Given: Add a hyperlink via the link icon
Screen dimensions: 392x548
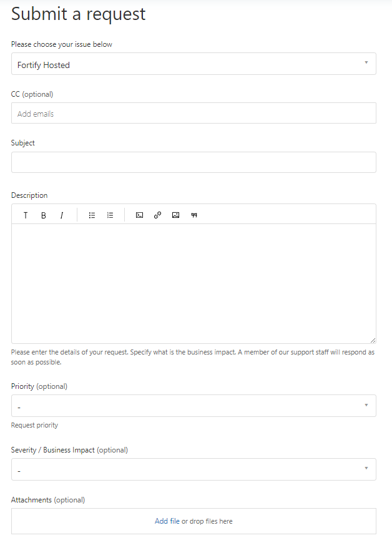Looking at the screenshot, I should click(157, 215).
